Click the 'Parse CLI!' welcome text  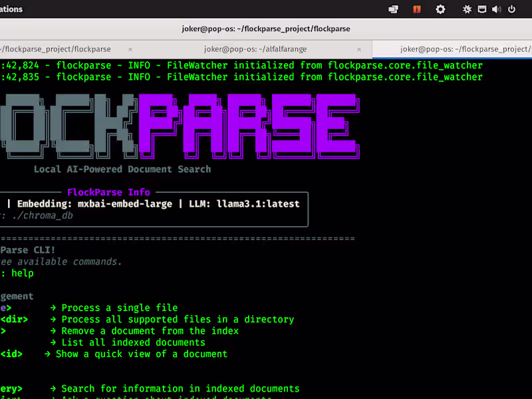27,250
